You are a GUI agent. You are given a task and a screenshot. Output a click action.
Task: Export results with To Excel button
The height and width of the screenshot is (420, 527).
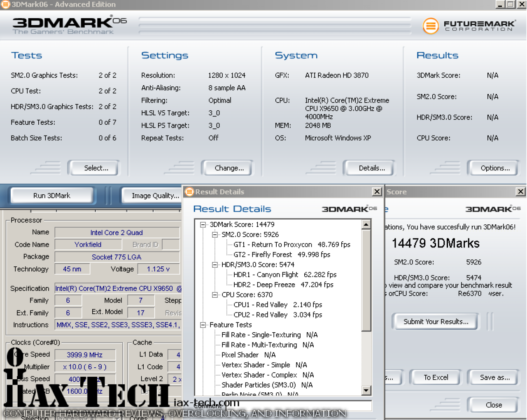point(436,377)
